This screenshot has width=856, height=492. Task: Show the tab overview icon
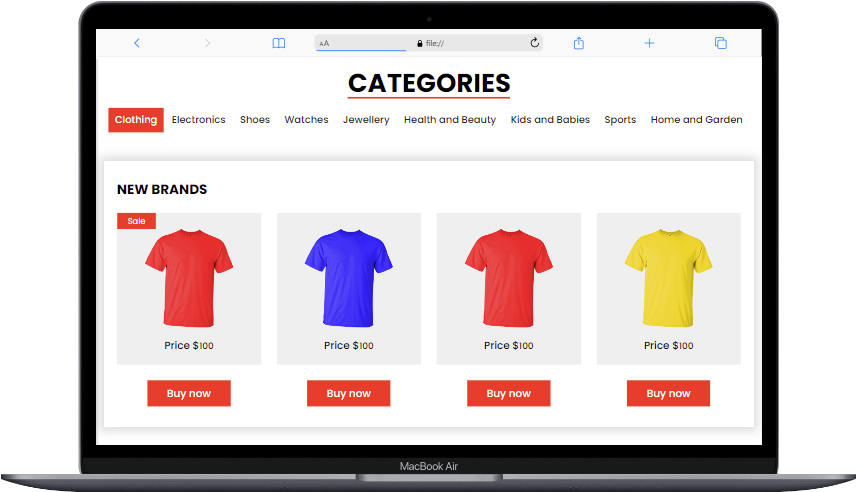coord(721,43)
